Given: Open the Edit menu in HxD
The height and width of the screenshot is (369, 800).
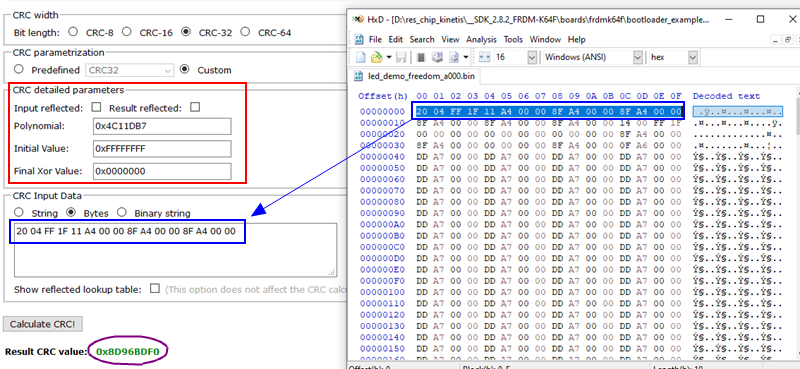Looking at the screenshot, I should (395, 39).
